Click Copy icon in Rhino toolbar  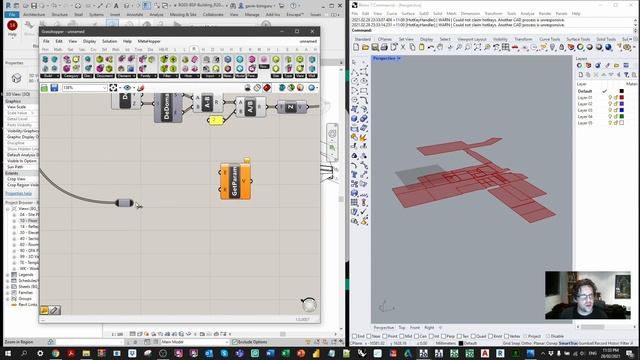[x=412, y=47]
